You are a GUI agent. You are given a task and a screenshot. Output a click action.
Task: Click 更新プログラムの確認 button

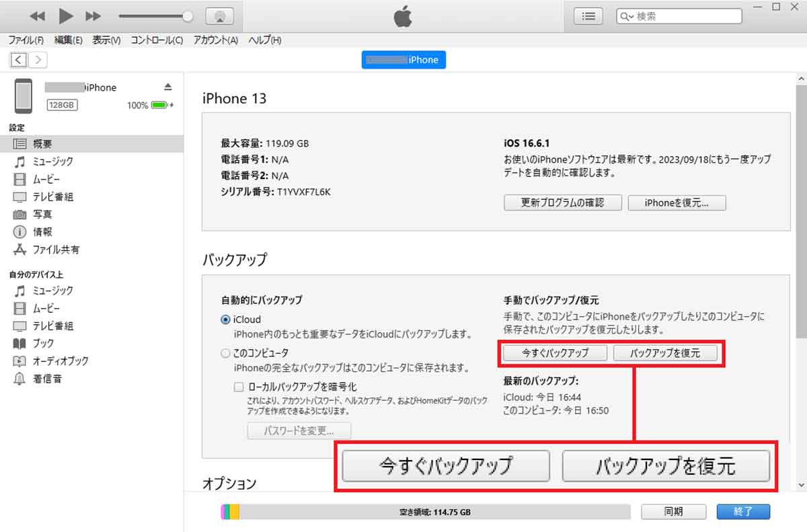[563, 202]
